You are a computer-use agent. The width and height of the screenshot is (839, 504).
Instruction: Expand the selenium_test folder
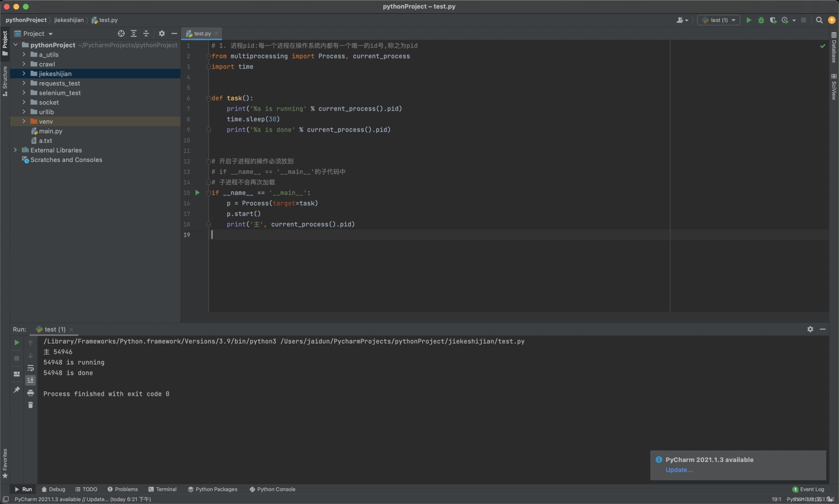[24, 93]
